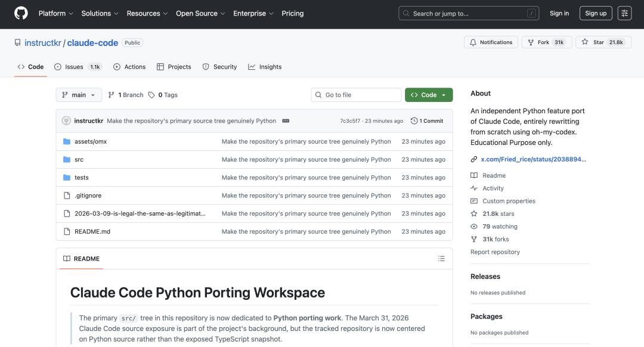The image size is (644, 347).
Task: Click the commit message ellipsis icon
Action: [x=286, y=121]
